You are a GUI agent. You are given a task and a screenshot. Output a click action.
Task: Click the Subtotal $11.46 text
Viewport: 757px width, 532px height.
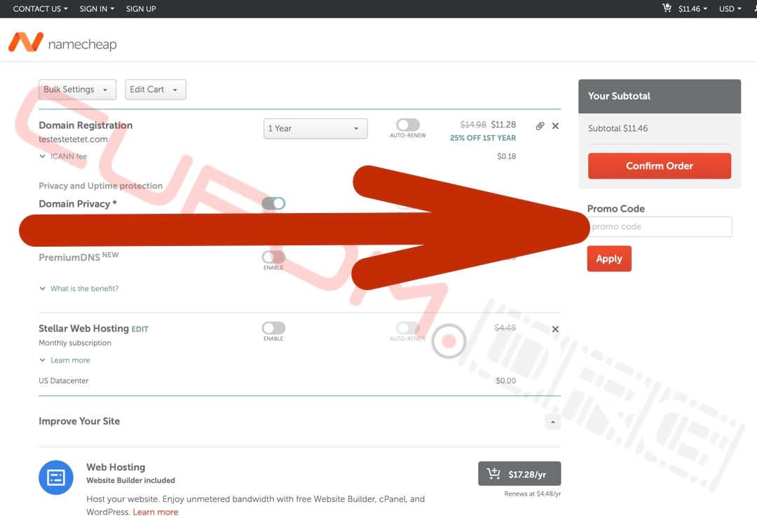[x=618, y=128]
